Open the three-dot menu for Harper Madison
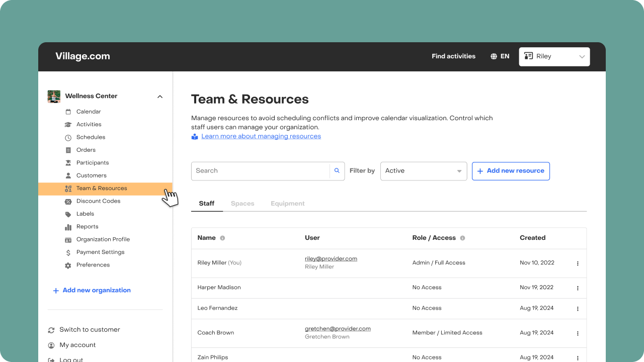644x362 pixels. coord(578,288)
